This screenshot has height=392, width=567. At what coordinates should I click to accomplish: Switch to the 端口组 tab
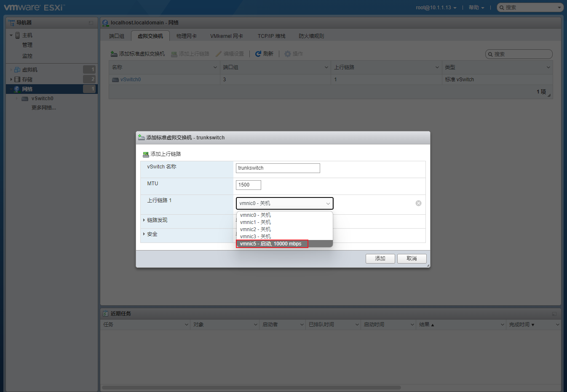[x=117, y=36]
